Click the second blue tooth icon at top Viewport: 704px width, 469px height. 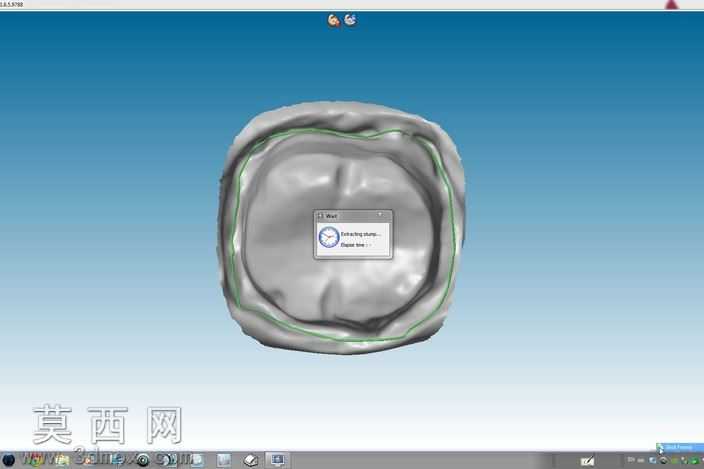click(351, 20)
